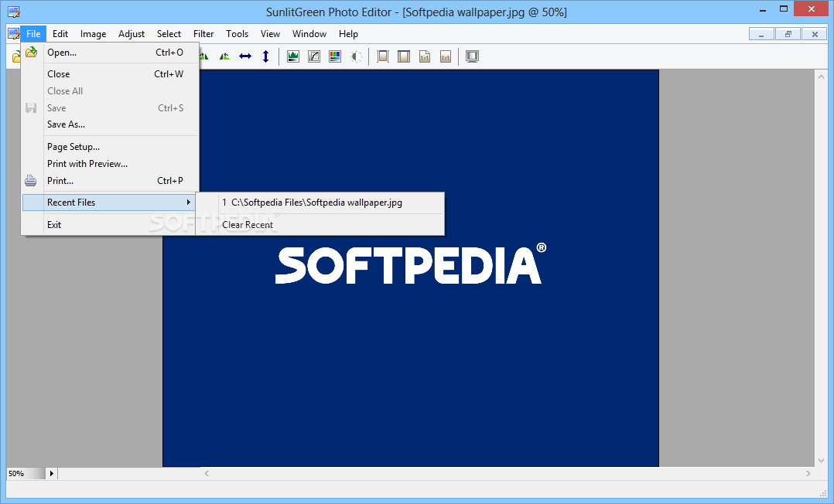Open the Filter menu

point(203,33)
